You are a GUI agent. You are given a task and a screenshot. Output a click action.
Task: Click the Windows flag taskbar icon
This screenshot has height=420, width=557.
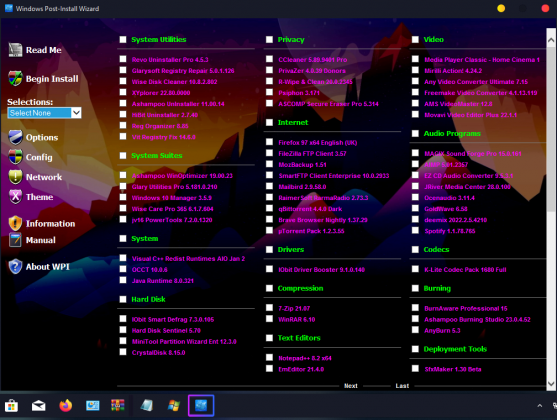[x=174, y=405]
